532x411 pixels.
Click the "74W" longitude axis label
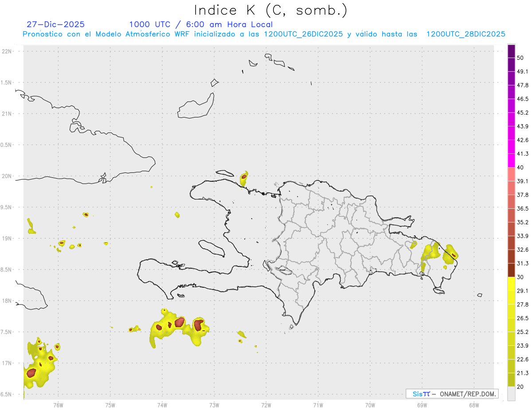pos(162,405)
